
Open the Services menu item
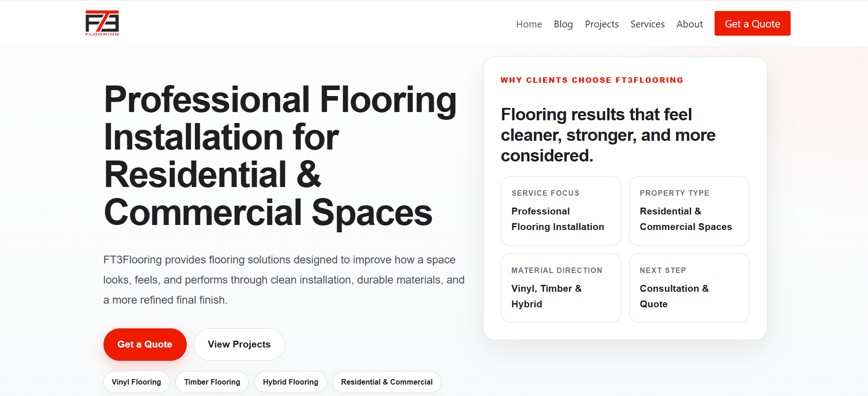tap(647, 24)
